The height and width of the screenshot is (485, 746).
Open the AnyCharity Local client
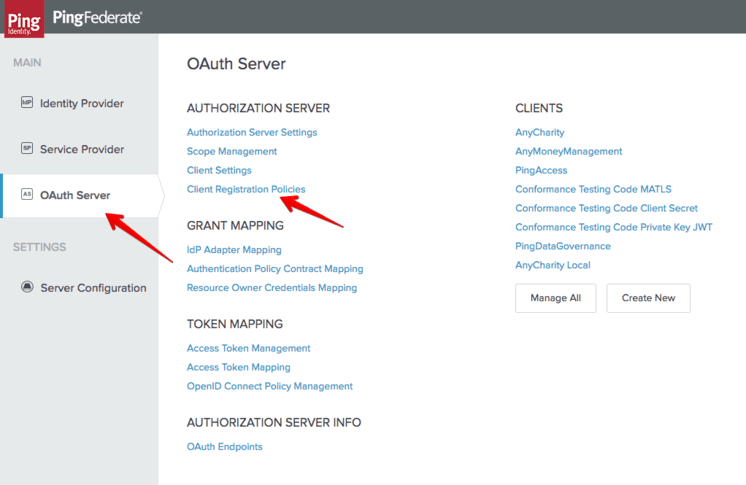coord(553,265)
